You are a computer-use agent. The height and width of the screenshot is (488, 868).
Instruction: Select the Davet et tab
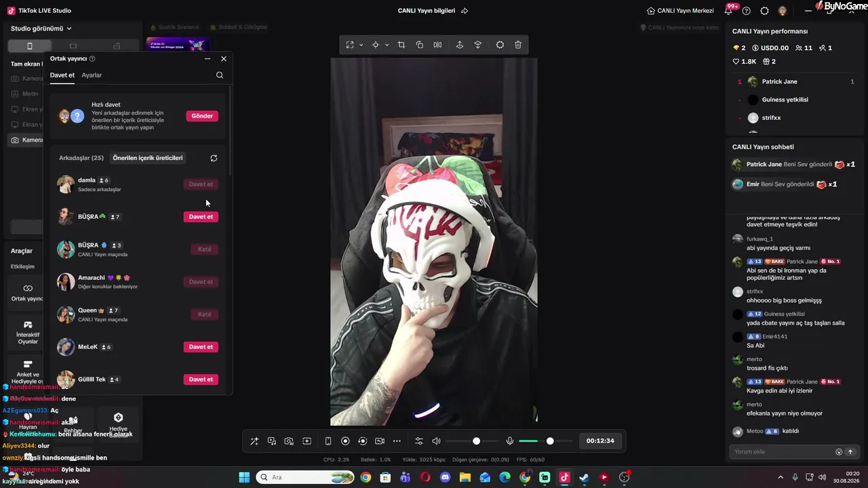[62, 75]
